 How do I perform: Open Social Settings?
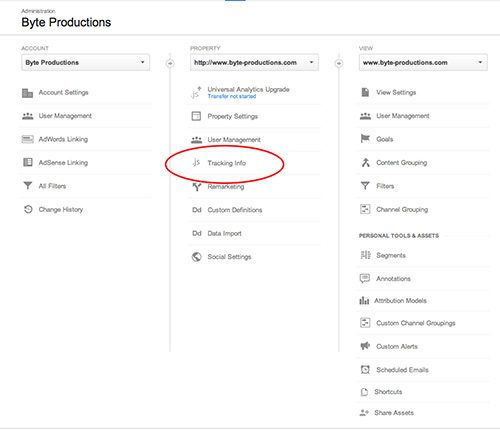[x=229, y=257]
